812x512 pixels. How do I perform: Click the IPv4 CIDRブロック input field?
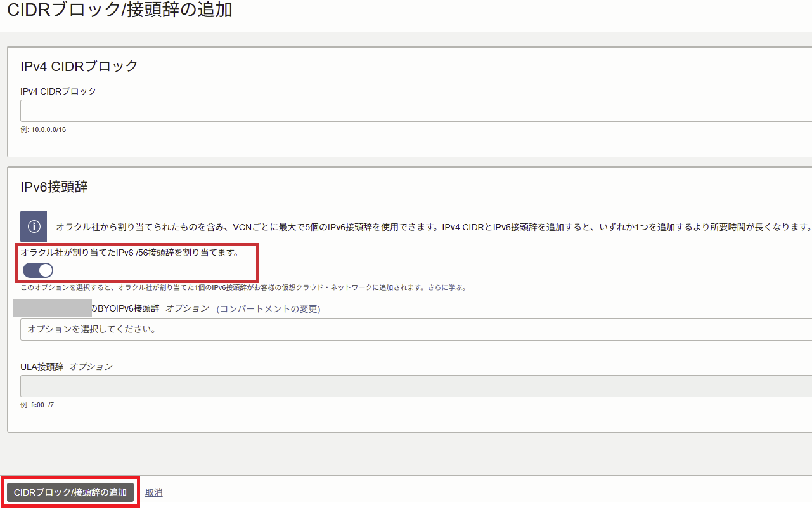[416, 110]
